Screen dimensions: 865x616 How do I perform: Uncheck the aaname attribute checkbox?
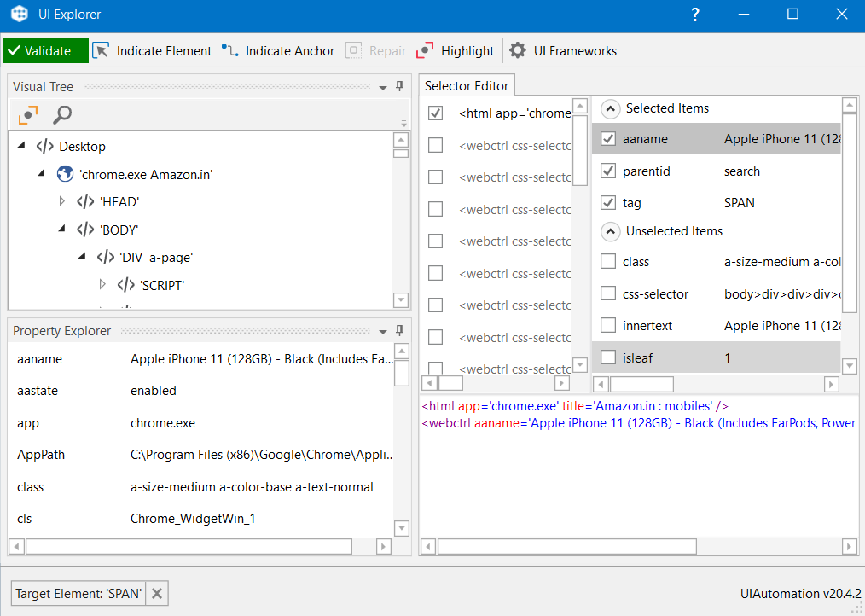[x=608, y=138]
